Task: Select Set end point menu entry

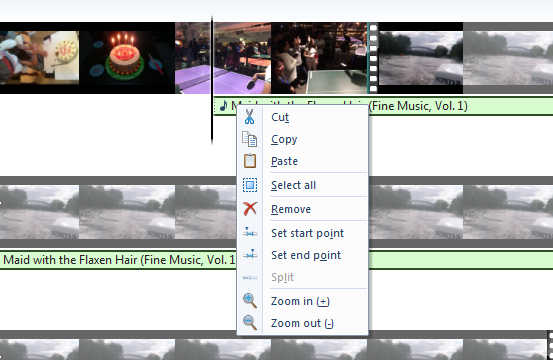Action: pos(302,255)
